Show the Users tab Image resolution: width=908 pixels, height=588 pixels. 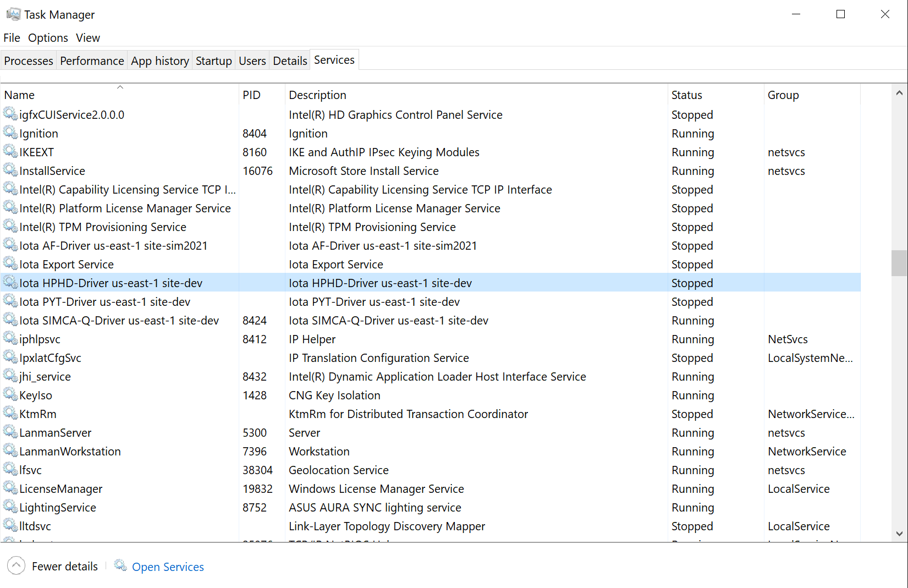(x=252, y=61)
